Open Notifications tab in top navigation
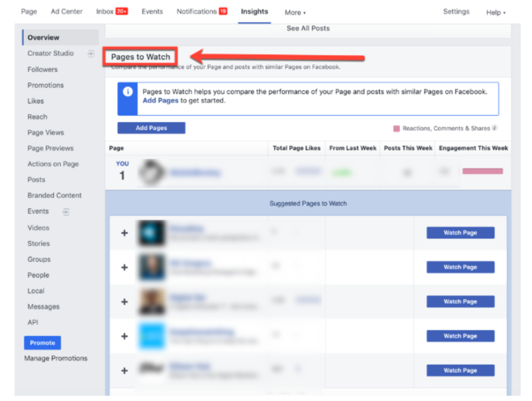The width and height of the screenshot is (532, 401). point(201,12)
